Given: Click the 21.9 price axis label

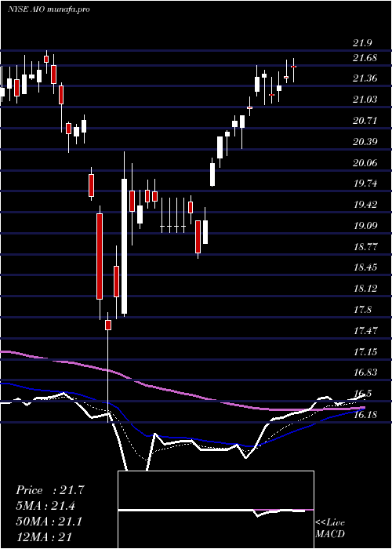Looking at the screenshot, I should pyautogui.click(x=362, y=43).
